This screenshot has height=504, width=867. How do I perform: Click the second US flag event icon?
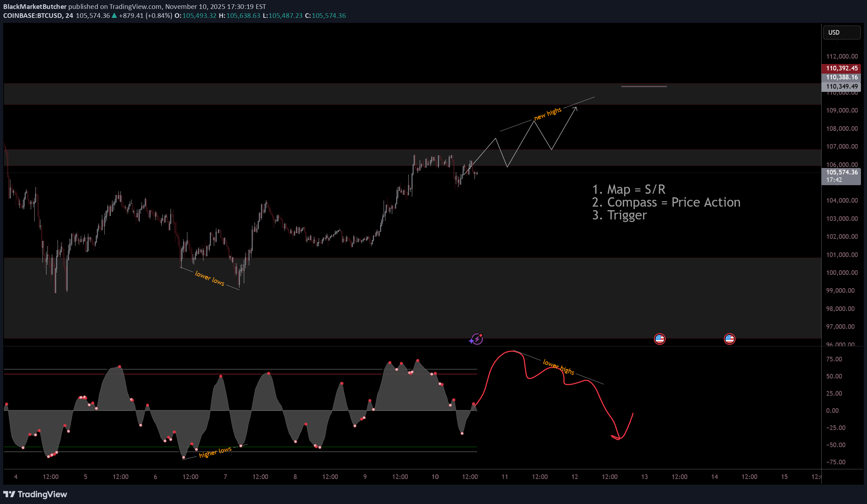pos(729,339)
